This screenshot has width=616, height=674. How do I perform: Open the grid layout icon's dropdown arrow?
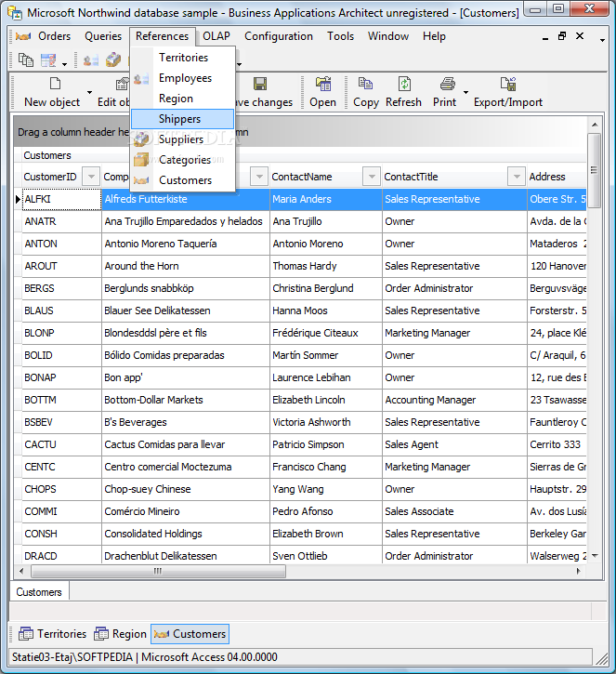click(64, 64)
